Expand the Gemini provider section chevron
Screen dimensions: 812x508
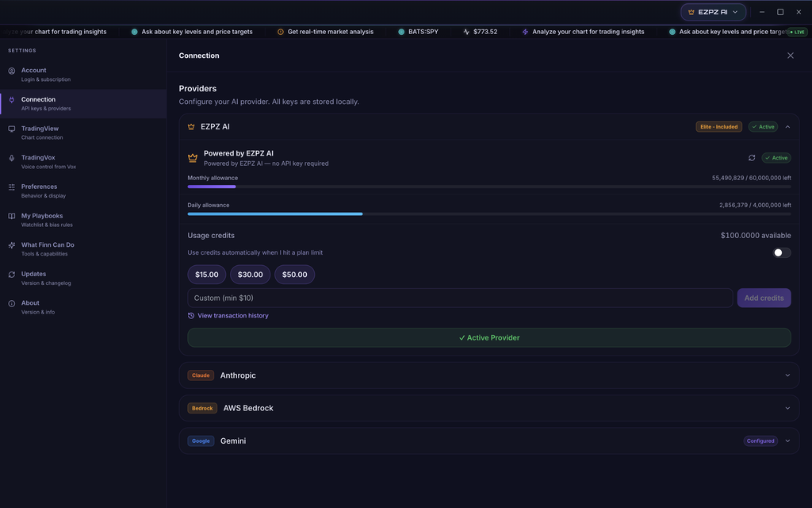click(x=787, y=441)
